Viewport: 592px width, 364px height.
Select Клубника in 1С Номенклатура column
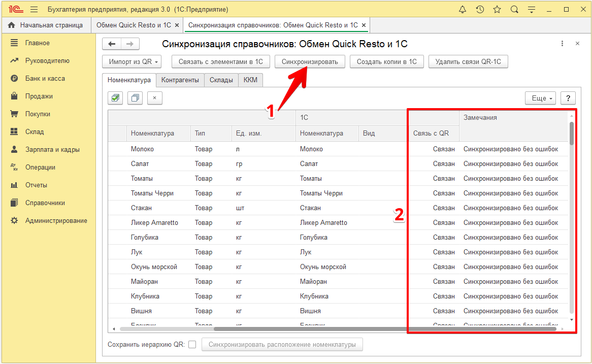tap(314, 296)
